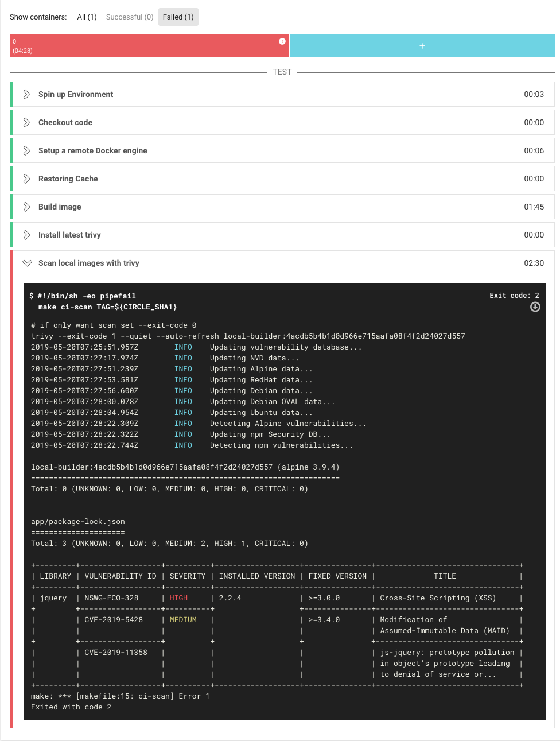Click the failed container warning icon

pyautogui.click(x=282, y=41)
